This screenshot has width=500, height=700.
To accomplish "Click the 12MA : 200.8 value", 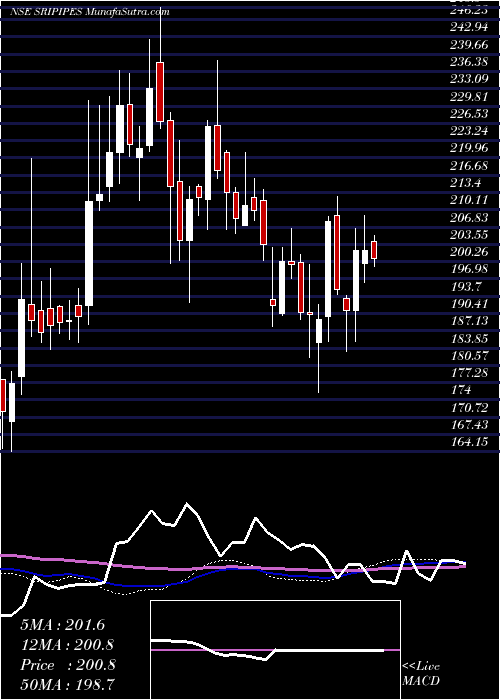I will pos(67,644).
